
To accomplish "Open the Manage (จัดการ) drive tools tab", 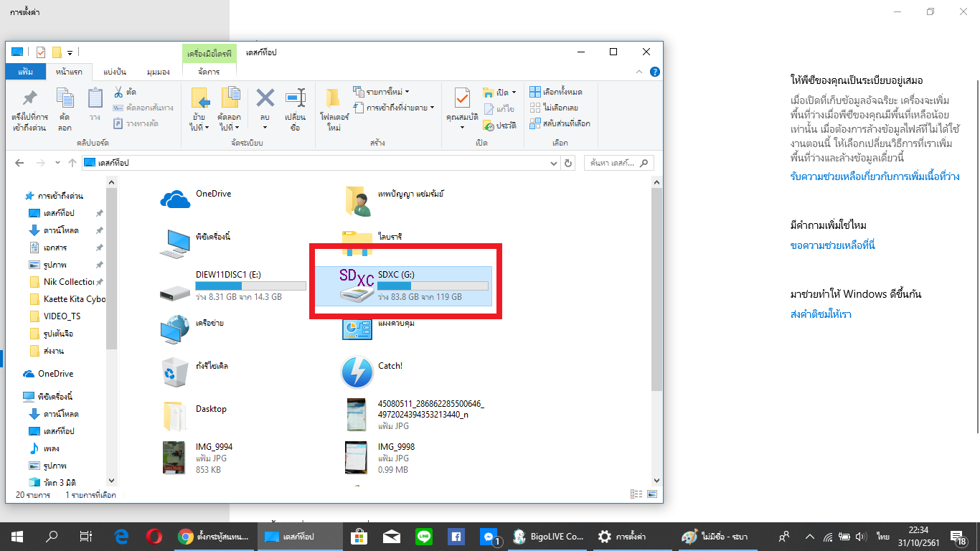I will coord(209,72).
